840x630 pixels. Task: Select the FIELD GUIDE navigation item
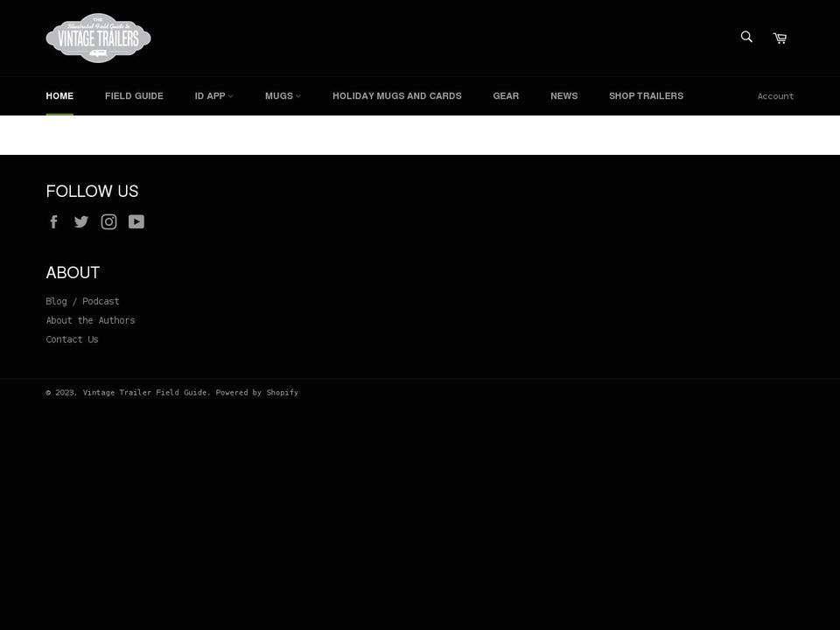coord(134,95)
